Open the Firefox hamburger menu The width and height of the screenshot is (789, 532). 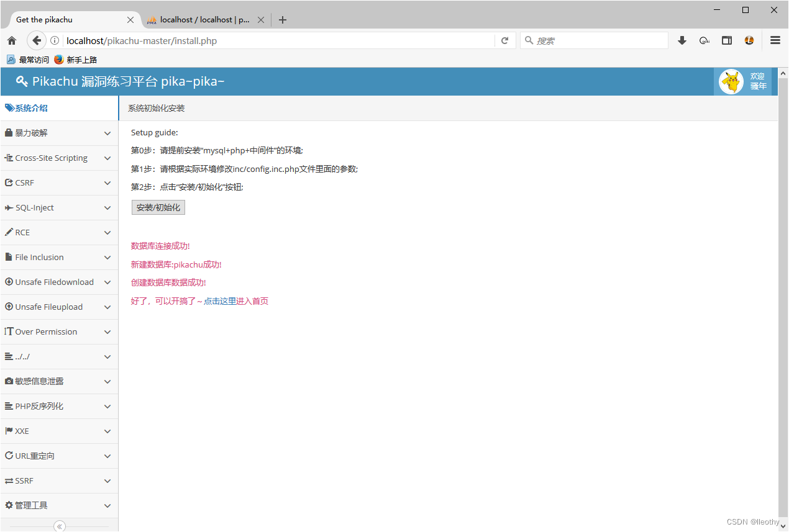pos(775,40)
